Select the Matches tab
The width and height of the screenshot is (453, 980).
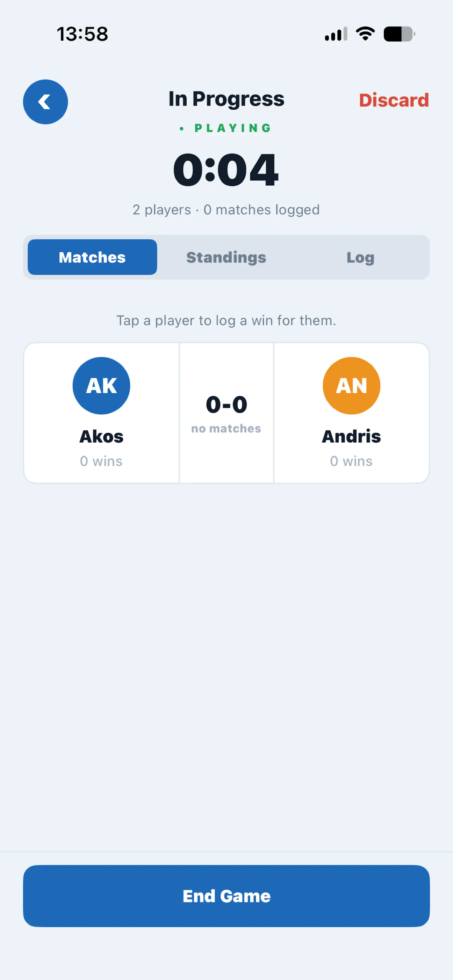[x=92, y=257]
